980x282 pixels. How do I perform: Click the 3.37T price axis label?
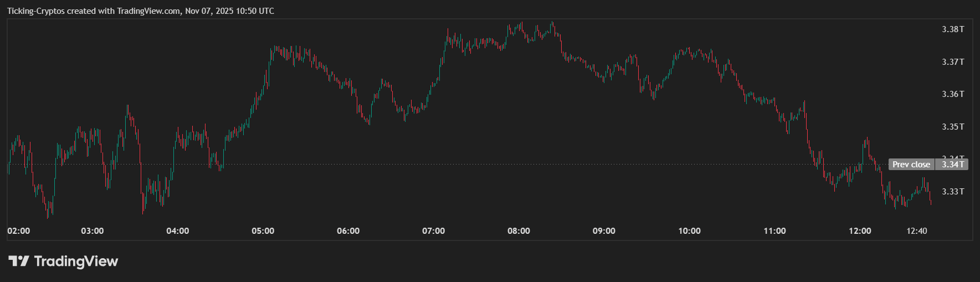tap(952, 62)
